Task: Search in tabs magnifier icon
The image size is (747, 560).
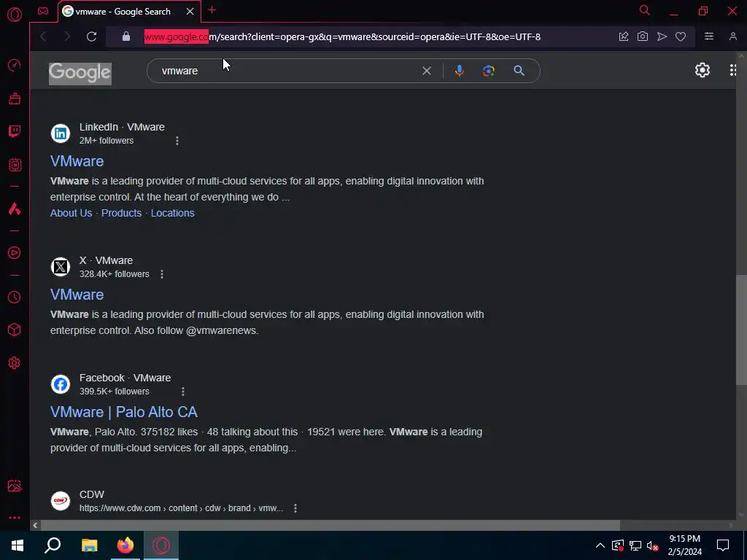Action: click(x=645, y=10)
